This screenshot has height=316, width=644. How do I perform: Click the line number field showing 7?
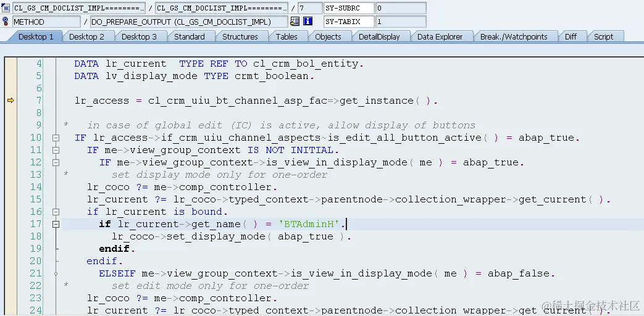(x=310, y=8)
